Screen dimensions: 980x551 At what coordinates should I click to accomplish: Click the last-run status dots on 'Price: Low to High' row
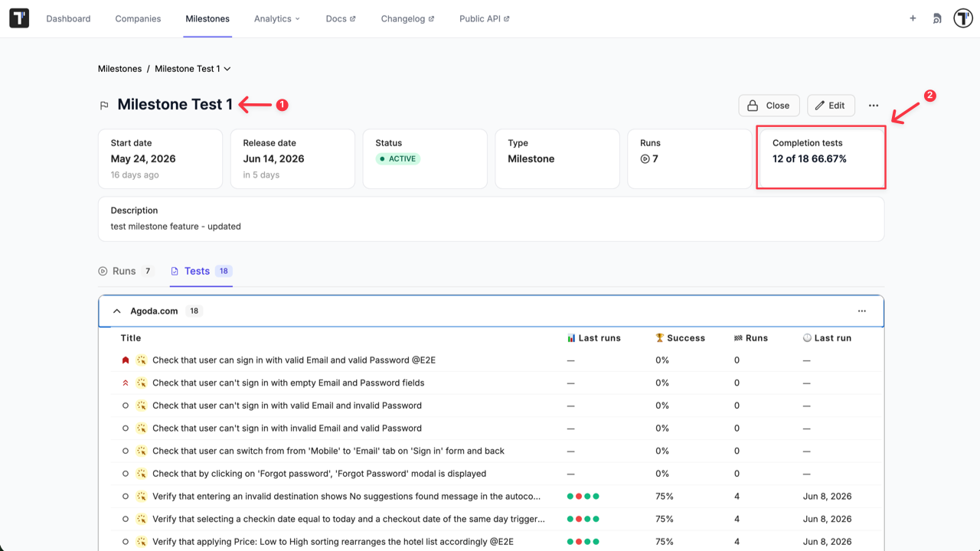(583, 542)
